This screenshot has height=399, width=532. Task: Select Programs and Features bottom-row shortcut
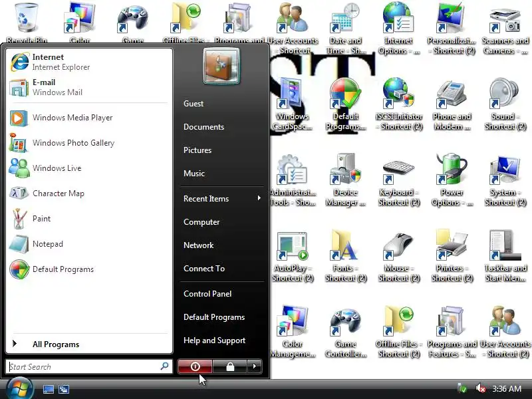click(452, 332)
